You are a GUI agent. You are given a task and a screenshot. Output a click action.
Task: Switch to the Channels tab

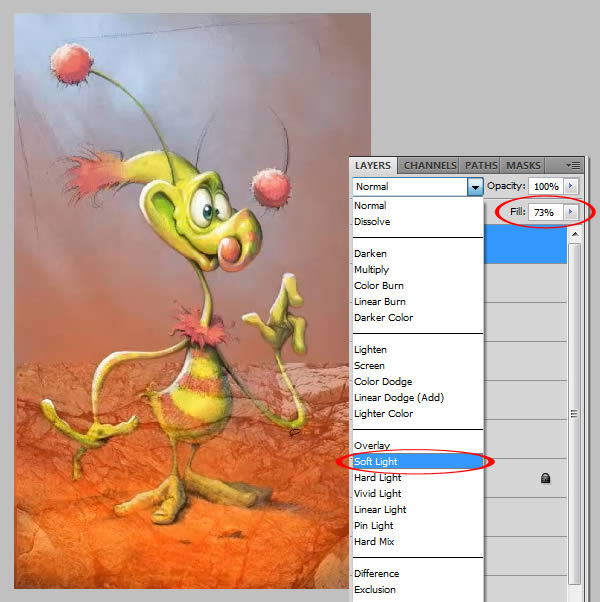[x=429, y=165]
